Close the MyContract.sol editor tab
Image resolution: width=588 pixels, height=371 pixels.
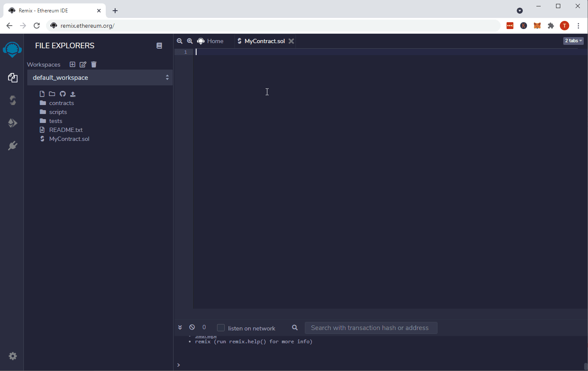(x=291, y=41)
